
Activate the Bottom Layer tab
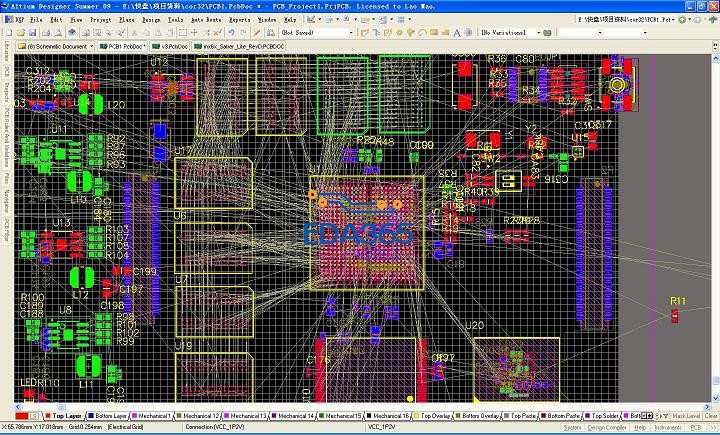[x=108, y=415]
